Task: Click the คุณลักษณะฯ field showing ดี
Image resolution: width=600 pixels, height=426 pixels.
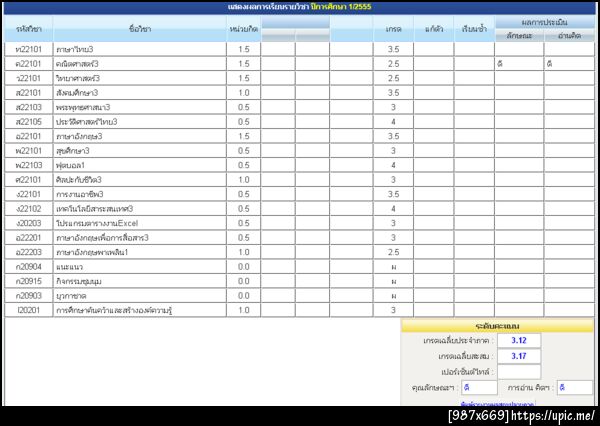Action: 479,388
